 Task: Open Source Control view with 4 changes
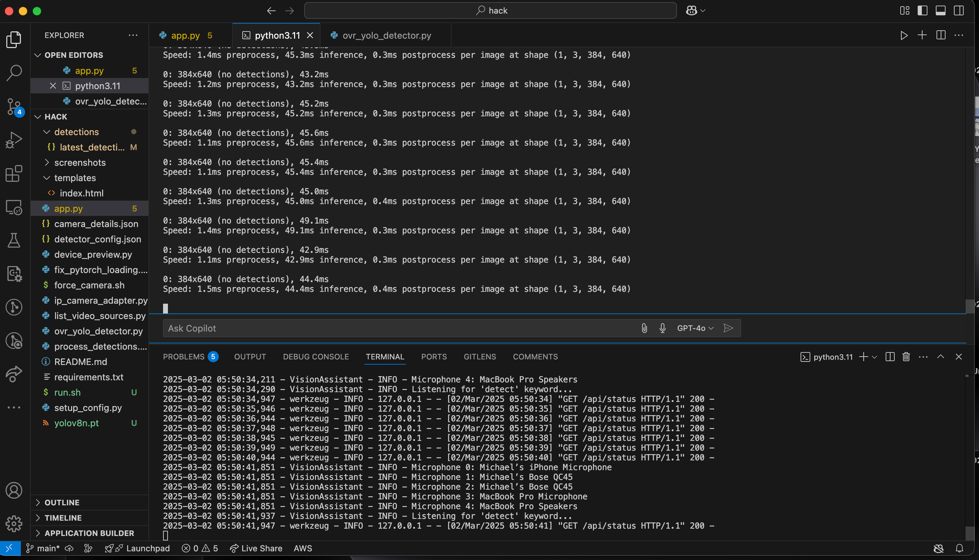click(x=14, y=107)
